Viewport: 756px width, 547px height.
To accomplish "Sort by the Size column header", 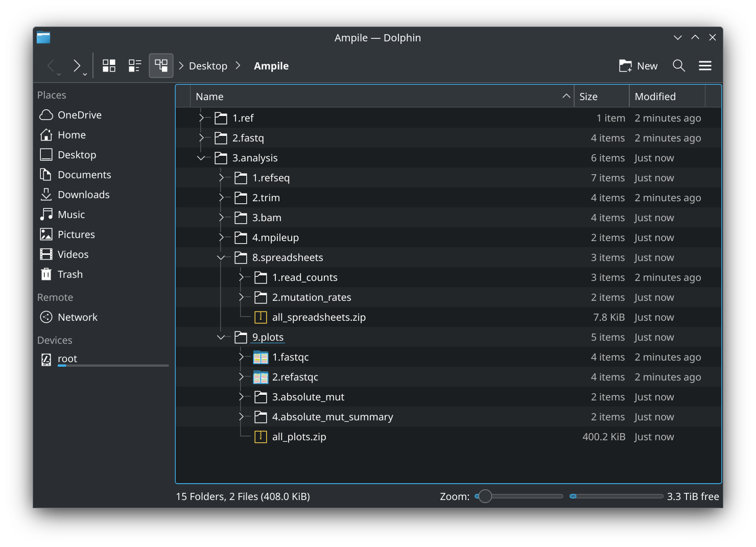I will coord(601,97).
